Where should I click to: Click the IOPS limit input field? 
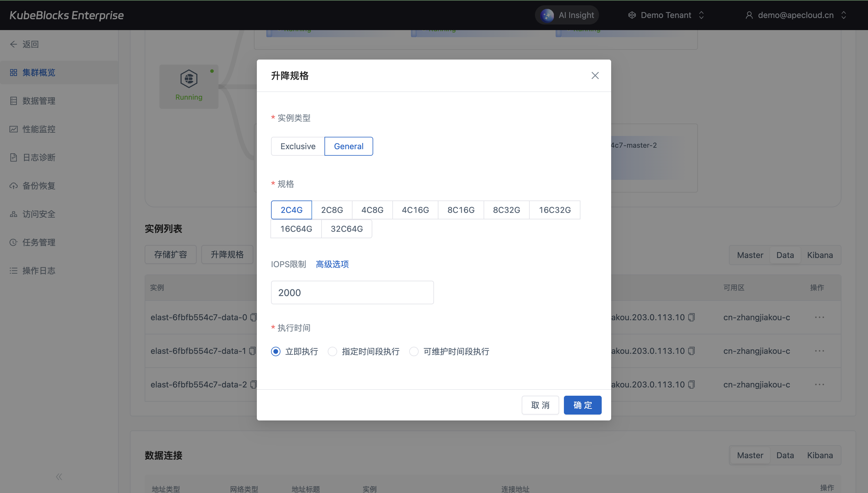coord(352,292)
